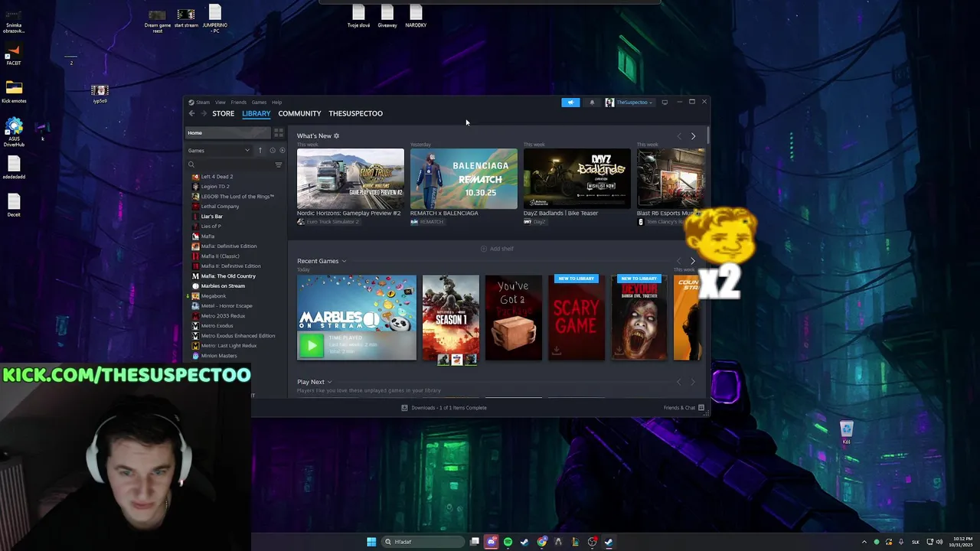Click the recent activity clock filter icon
The height and width of the screenshot is (551, 980).
(x=272, y=150)
